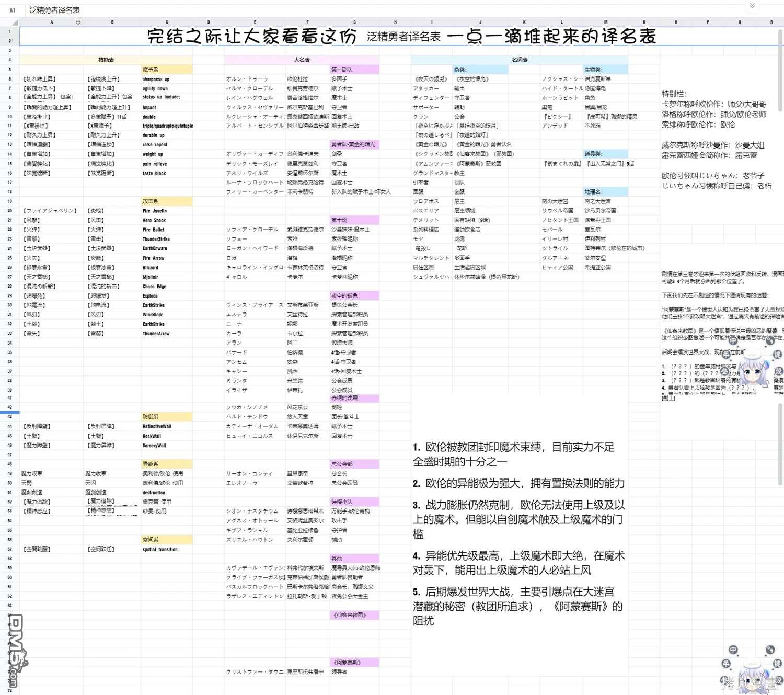Select column K header
This screenshot has height=695, width=784.
pyautogui.click(x=524, y=22)
